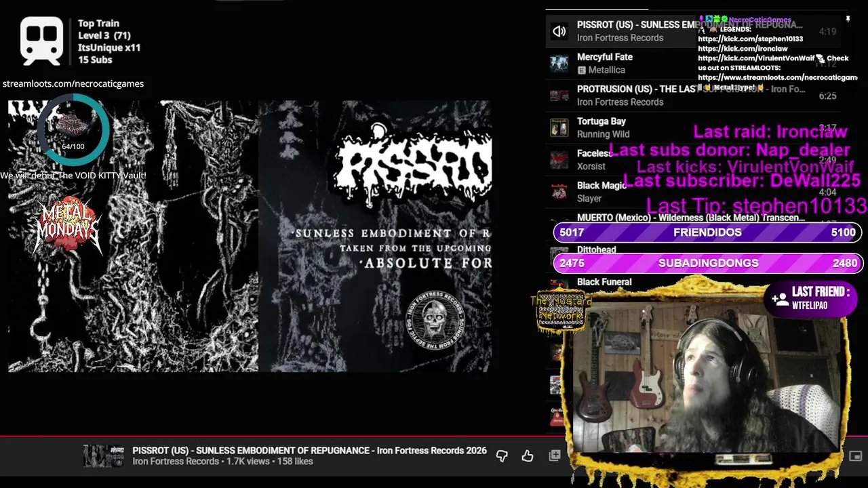
Task: Open the Metallica artist link
Action: (x=606, y=70)
